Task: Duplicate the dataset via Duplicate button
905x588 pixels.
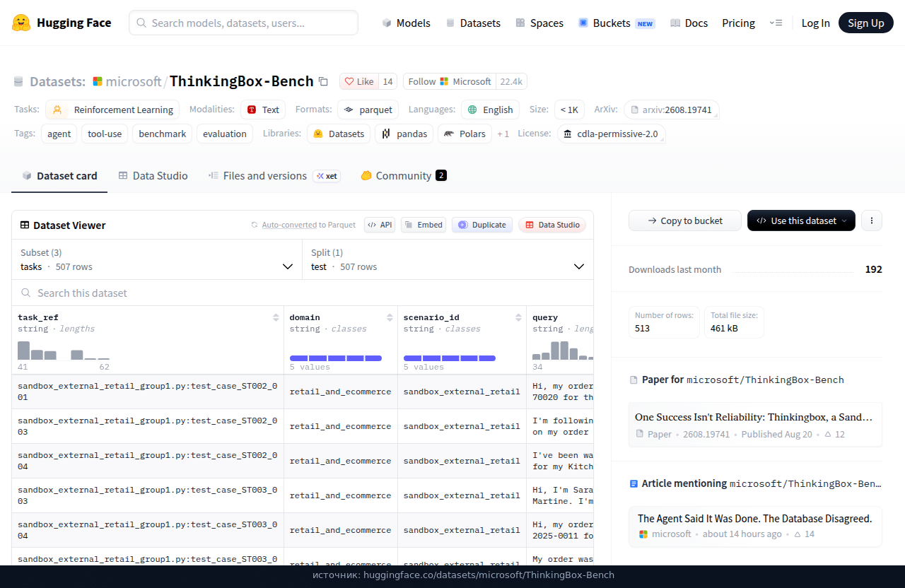Action: coord(482,225)
